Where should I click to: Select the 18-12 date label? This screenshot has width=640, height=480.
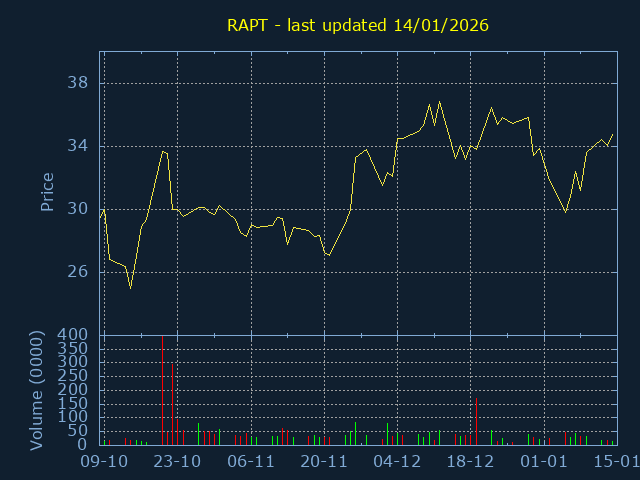click(470, 461)
